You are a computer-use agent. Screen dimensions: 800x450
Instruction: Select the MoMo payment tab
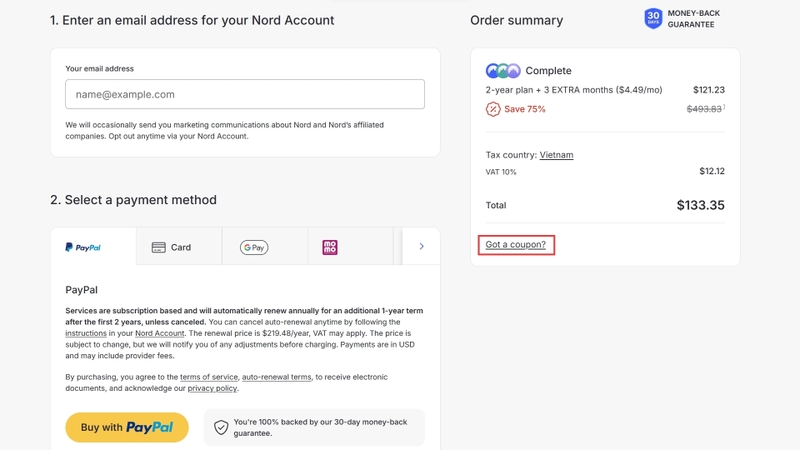351,247
